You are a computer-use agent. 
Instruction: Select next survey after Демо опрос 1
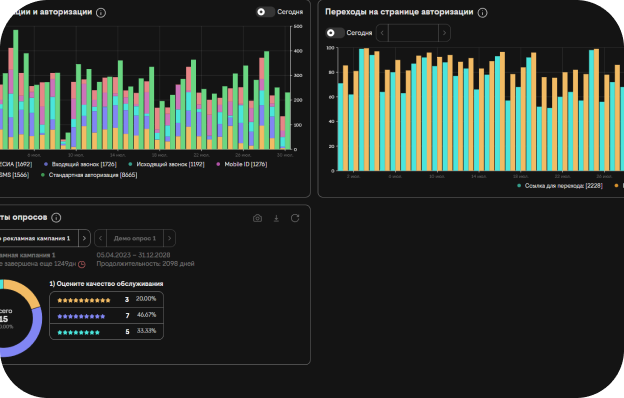click(x=170, y=238)
